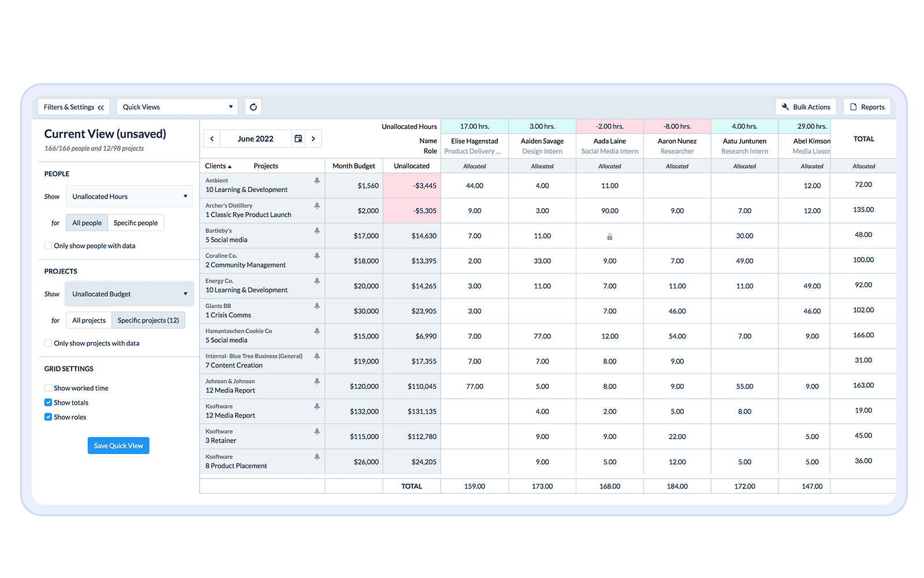Select the All projects option
Screen dimensions: 924x578
click(x=89, y=320)
